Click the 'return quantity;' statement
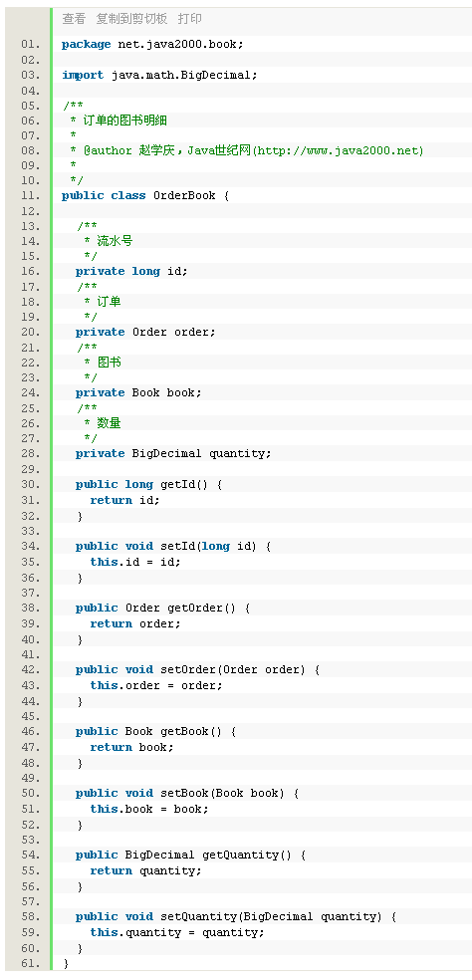The width and height of the screenshot is (472, 980). (145, 870)
